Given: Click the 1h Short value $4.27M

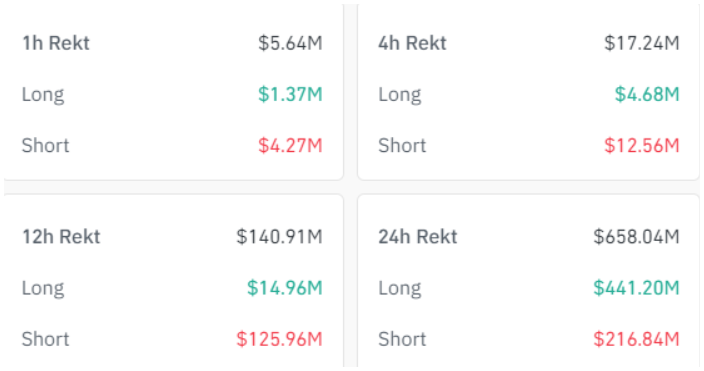Looking at the screenshot, I should (290, 146).
